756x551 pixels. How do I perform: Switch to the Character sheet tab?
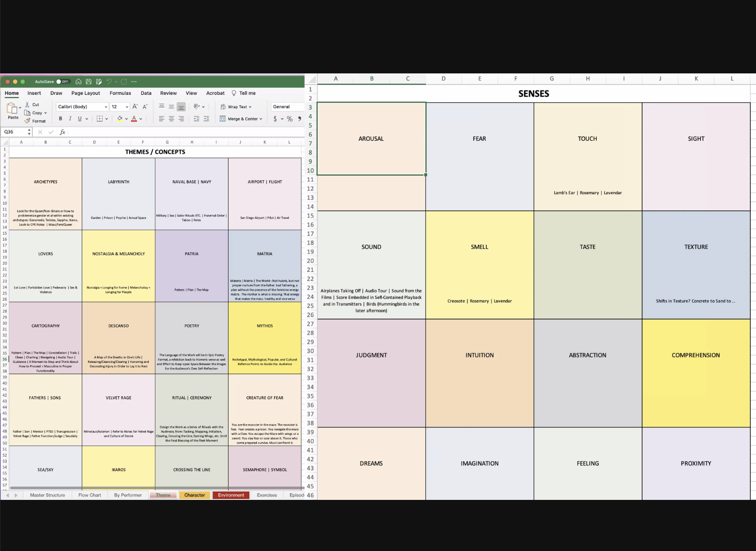click(x=195, y=495)
